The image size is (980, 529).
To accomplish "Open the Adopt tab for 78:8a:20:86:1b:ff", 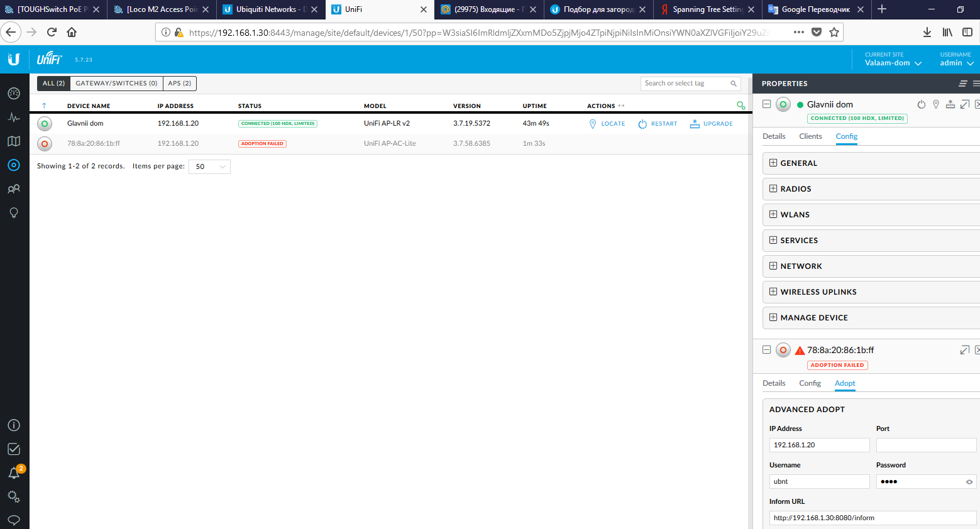I will click(845, 383).
